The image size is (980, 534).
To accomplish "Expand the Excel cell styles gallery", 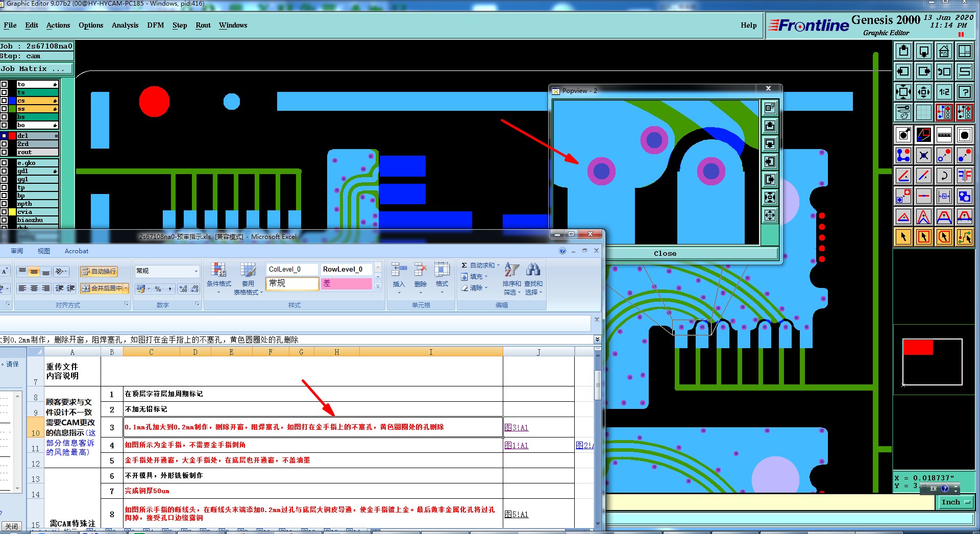I will 378,286.
